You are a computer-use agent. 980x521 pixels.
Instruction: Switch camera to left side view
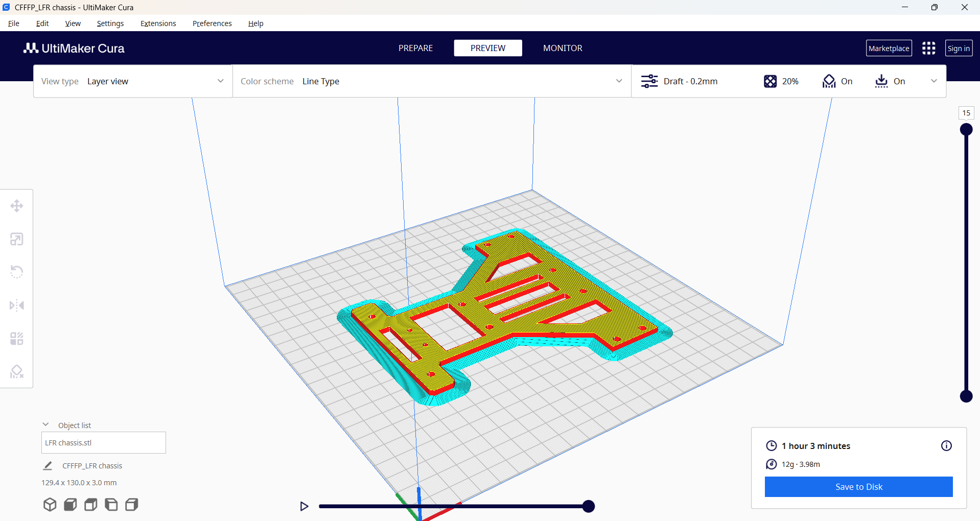point(111,505)
